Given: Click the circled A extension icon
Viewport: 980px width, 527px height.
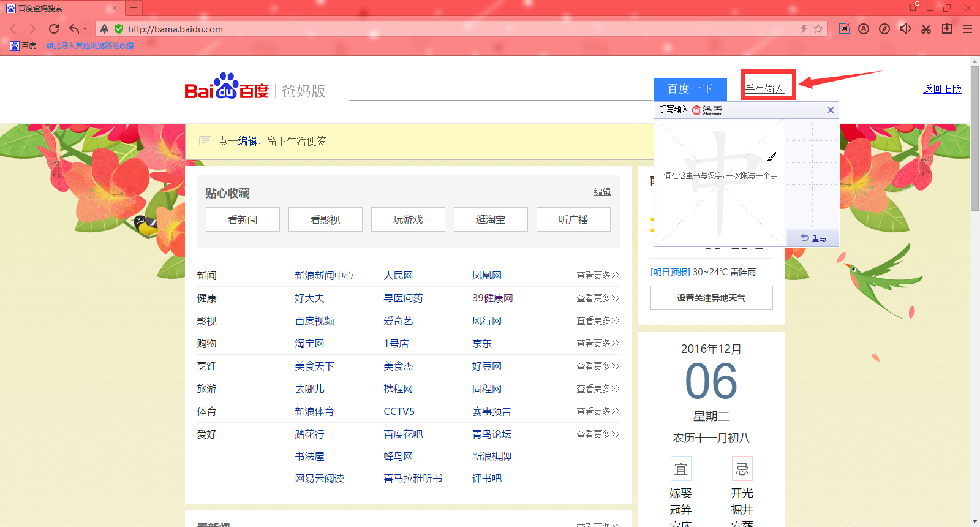Looking at the screenshot, I should [x=864, y=29].
